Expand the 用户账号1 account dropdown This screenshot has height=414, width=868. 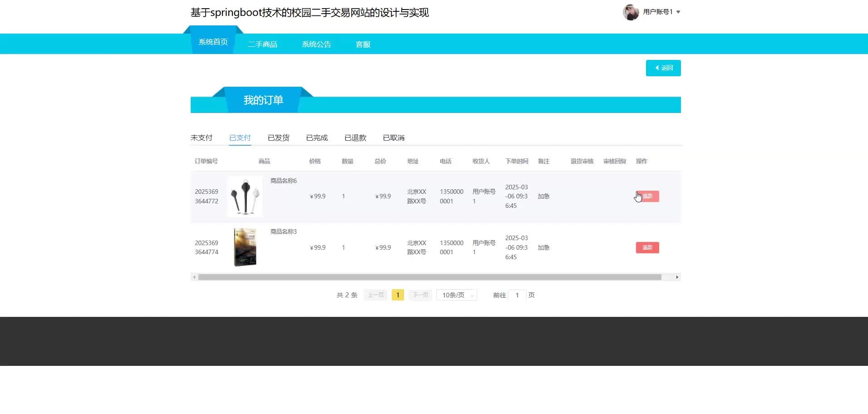tap(661, 12)
